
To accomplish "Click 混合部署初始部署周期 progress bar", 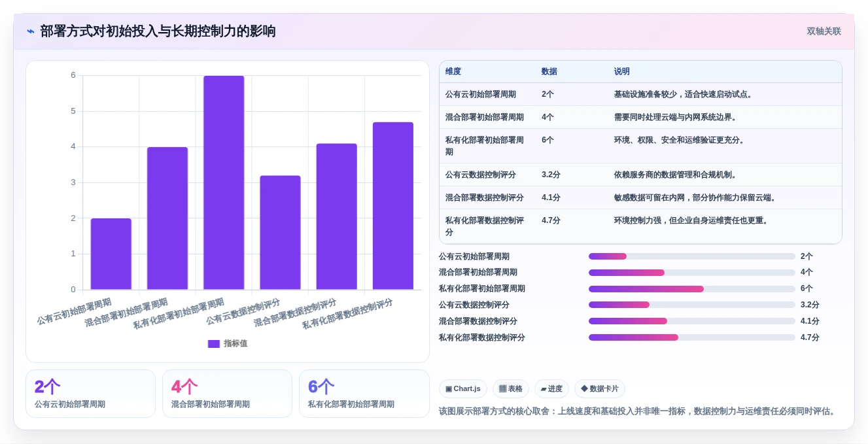I will coord(692,273).
